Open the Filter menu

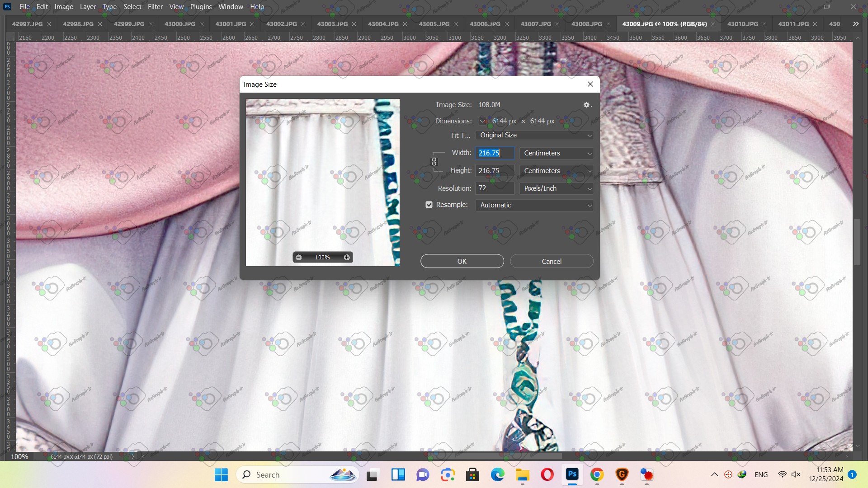click(x=155, y=7)
